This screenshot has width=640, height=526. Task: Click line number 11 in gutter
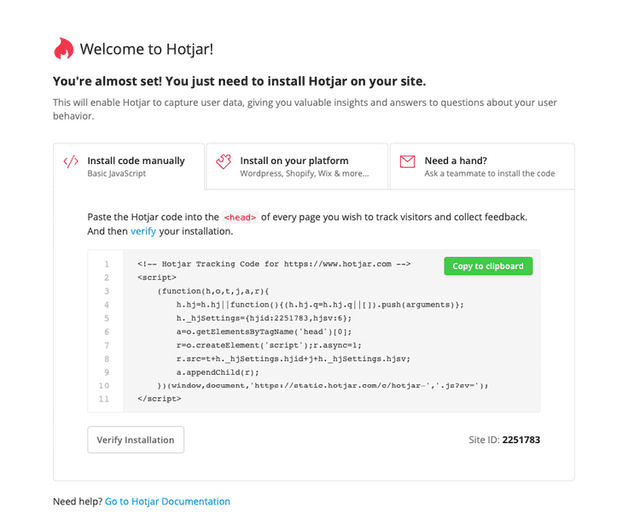pyautogui.click(x=104, y=399)
